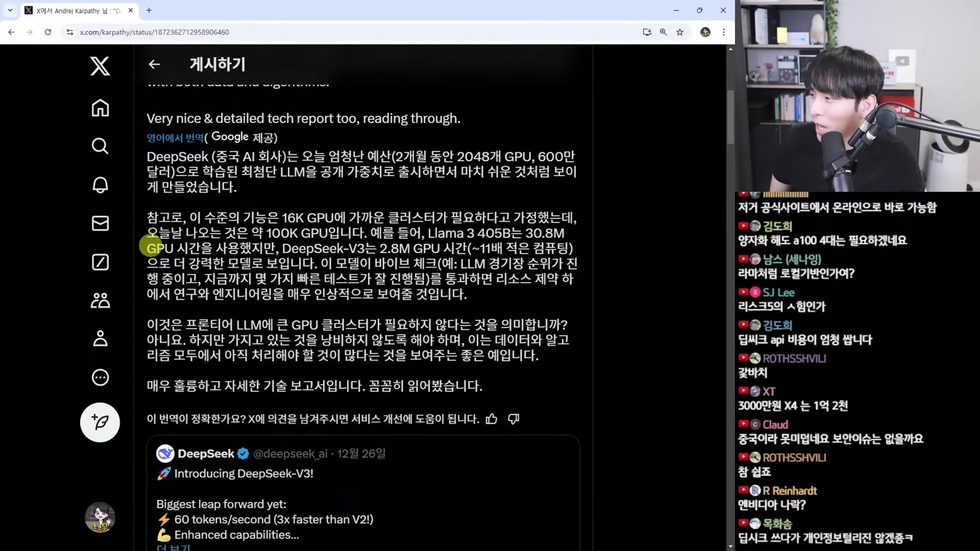
Task: Click browser forward navigation arrow
Action: (x=29, y=32)
